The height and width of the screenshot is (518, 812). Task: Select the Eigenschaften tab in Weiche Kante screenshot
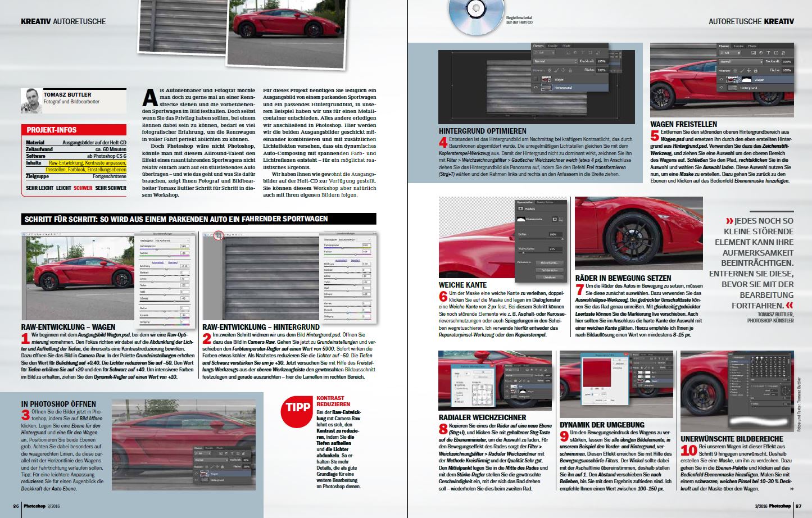coord(525,202)
